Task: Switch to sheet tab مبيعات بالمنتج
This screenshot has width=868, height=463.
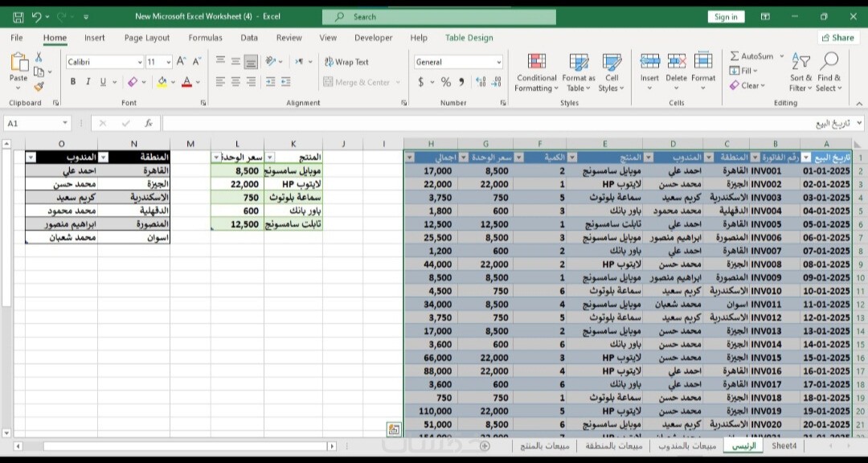Action: click(x=543, y=445)
